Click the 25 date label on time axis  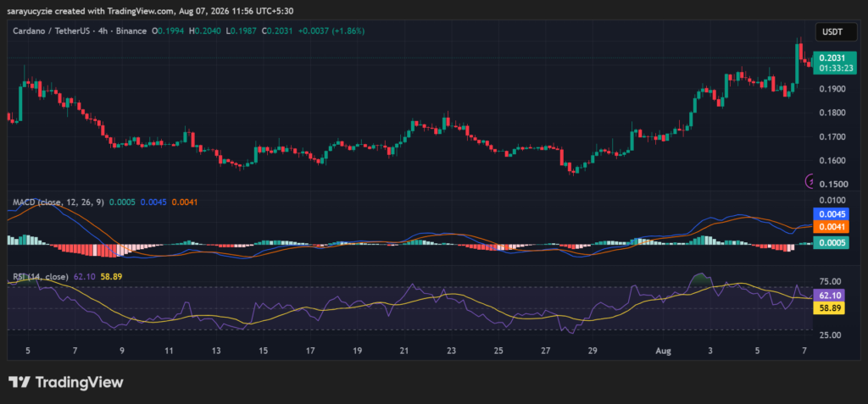coord(498,351)
